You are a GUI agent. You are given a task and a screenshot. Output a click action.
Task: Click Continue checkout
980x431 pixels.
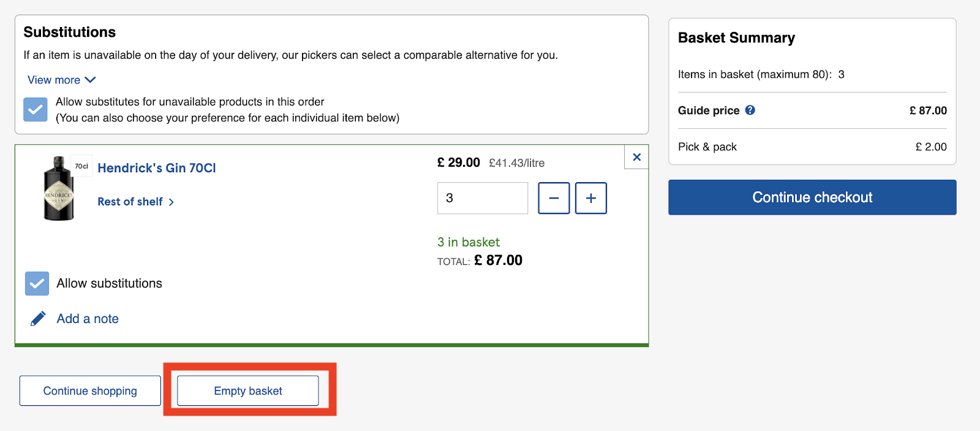click(x=812, y=197)
